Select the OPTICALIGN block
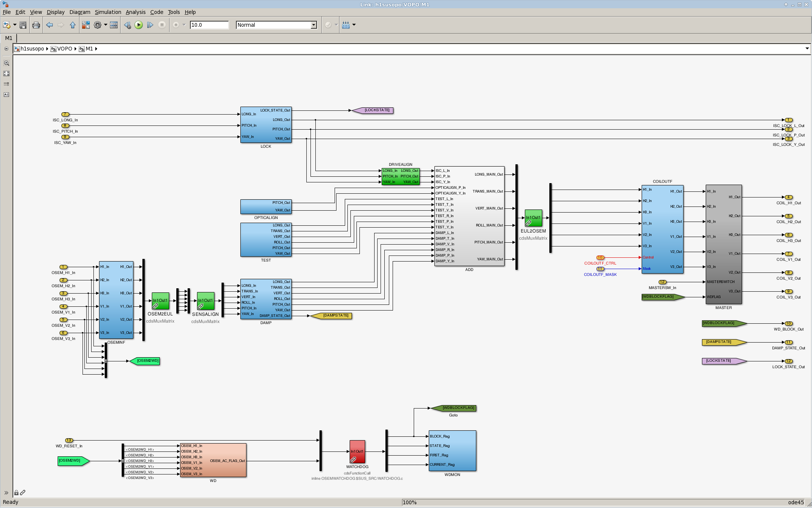The image size is (812, 508). (x=266, y=207)
